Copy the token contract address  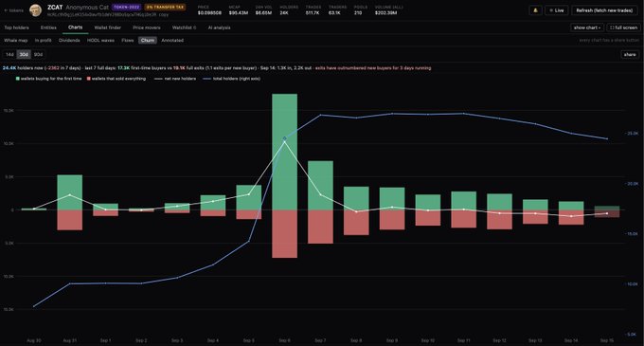(x=164, y=14)
